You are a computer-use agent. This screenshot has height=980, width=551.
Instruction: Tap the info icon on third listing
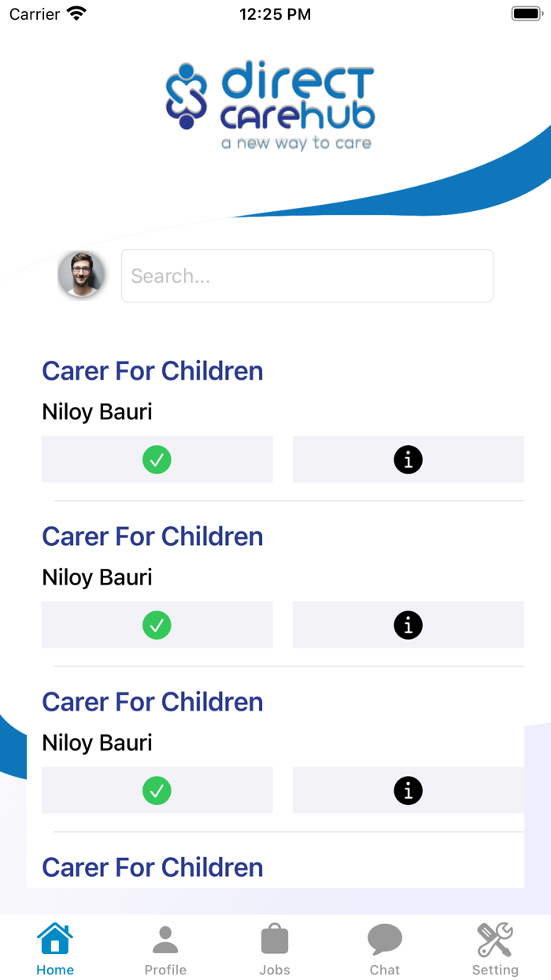408,790
